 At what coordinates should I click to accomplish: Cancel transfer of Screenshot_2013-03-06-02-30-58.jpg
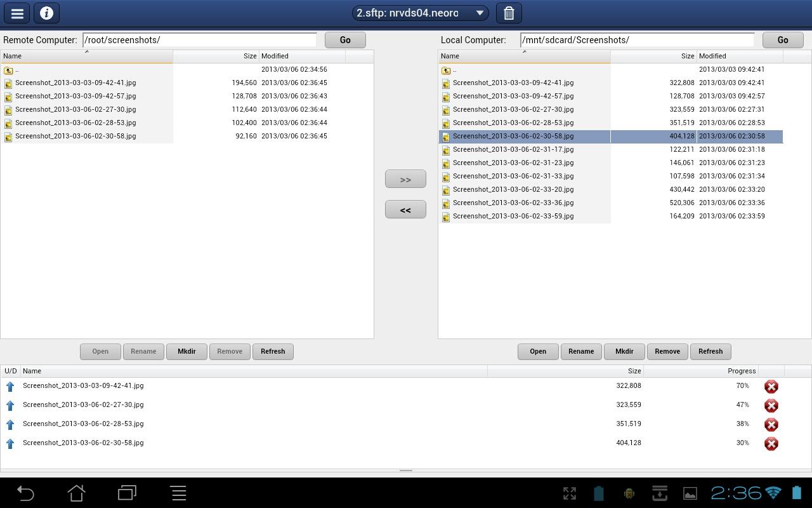[x=771, y=444]
